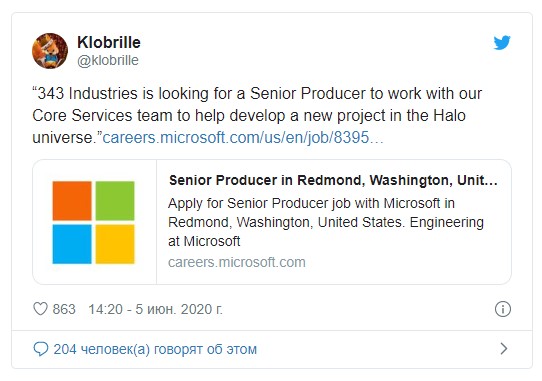This screenshot has height=381, width=542.
Task: Click the orange square of Microsoft logo
Action: pyautogui.click(x=72, y=201)
